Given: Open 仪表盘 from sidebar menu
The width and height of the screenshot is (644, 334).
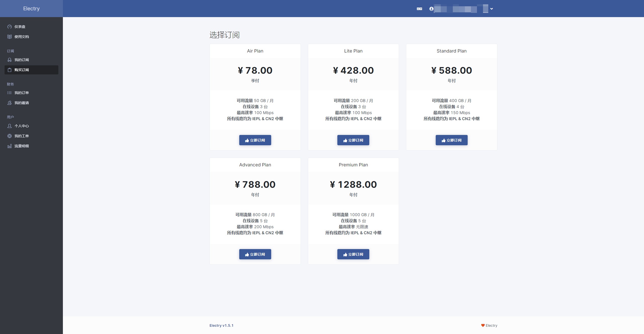Looking at the screenshot, I should (x=20, y=27).
